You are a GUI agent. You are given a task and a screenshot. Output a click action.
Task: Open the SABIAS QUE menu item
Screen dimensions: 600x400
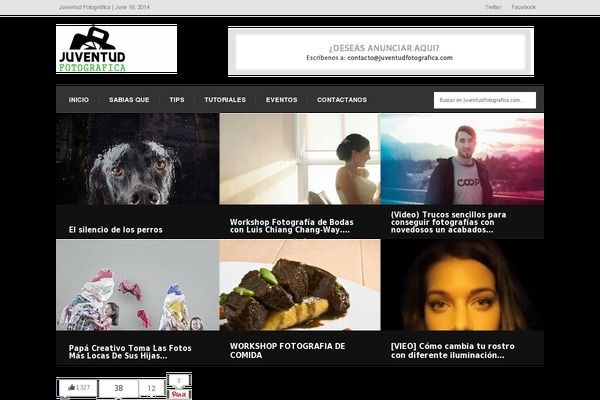click(129, 100)
